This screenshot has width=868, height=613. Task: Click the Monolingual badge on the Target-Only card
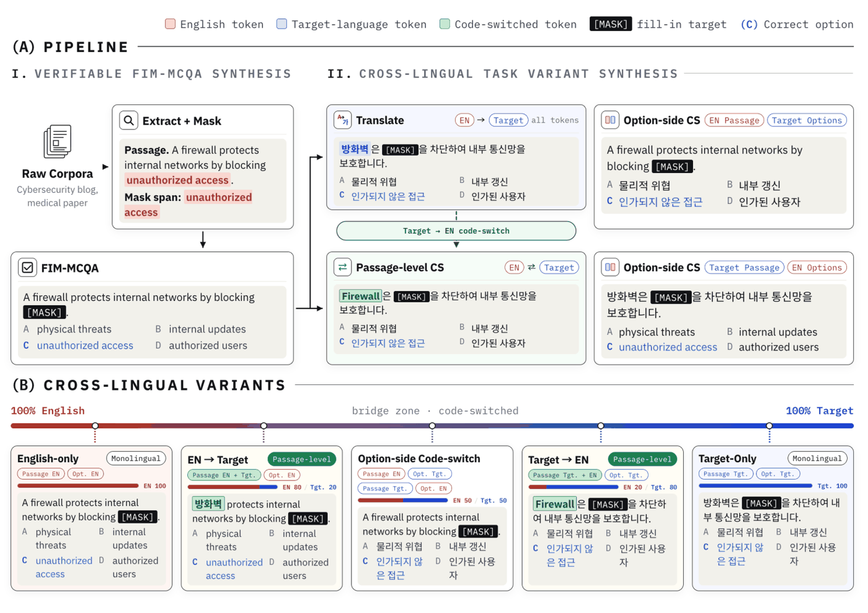[x=817, y=459]
